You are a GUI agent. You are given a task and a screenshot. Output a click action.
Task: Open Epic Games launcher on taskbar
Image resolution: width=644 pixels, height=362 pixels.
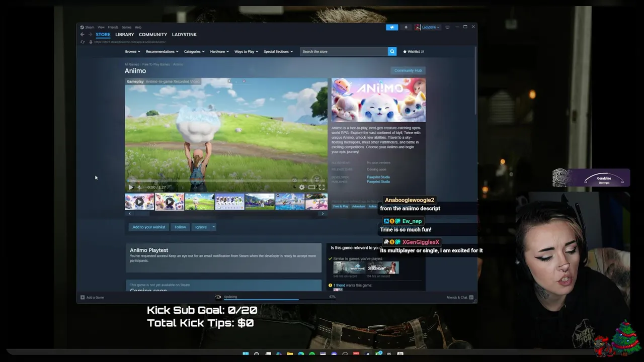click(389, 354)
